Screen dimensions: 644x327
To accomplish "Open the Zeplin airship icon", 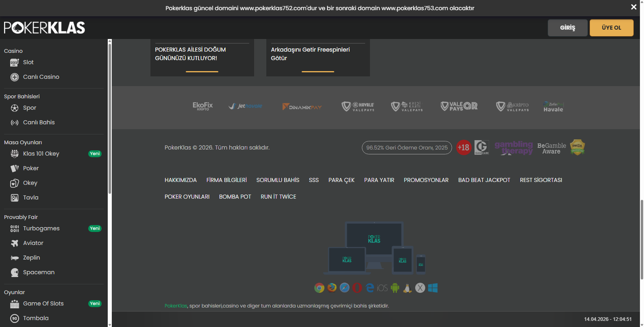I will [15, 258].
